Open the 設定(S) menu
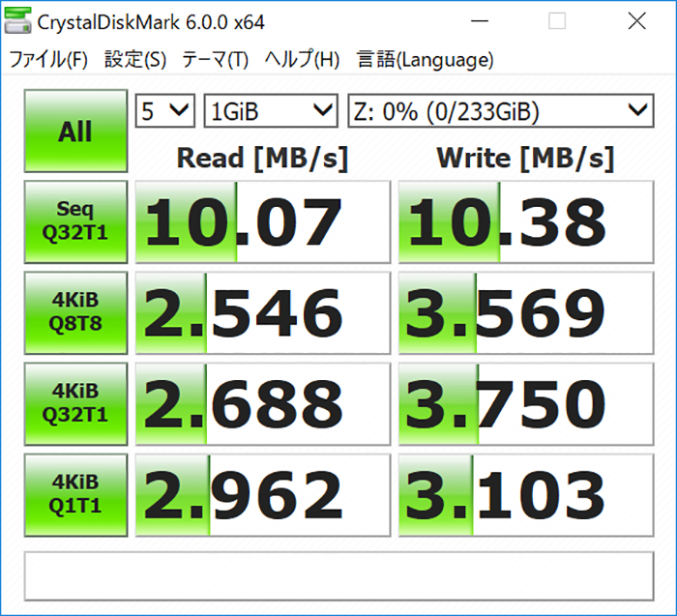Viewport: 677px width, 616px height. pyautogui.click(x=134, y=60)
